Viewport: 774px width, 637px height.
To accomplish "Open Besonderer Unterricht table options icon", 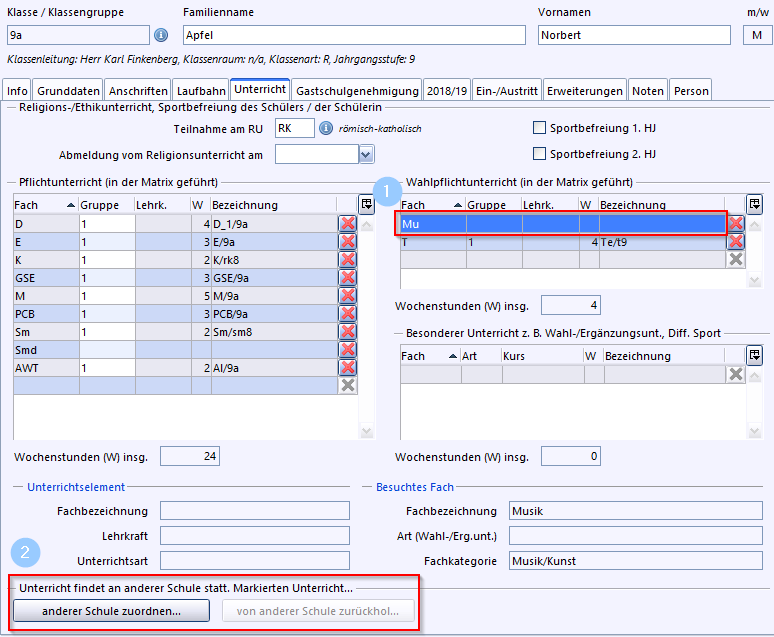I will (x=755, y=356).
